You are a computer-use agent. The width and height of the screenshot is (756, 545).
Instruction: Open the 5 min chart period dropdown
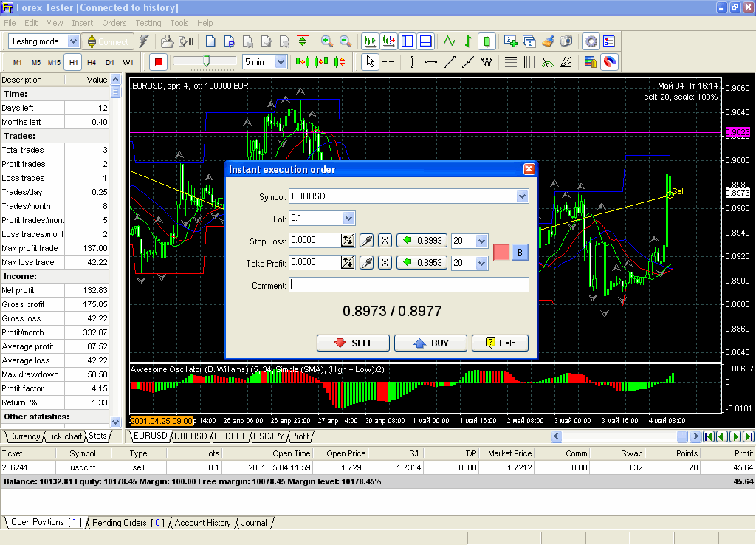coord(282,62)
